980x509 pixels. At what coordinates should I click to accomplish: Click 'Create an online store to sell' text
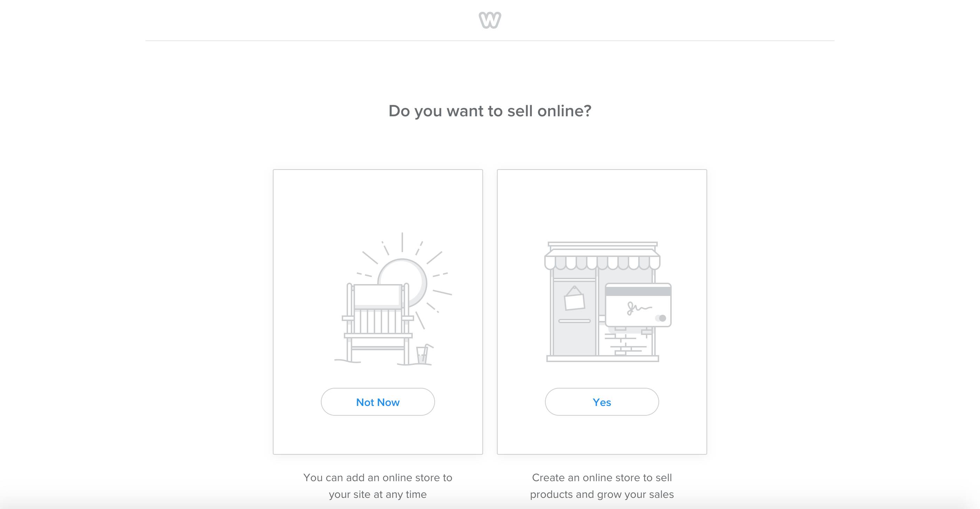click(x=602, y=477)
